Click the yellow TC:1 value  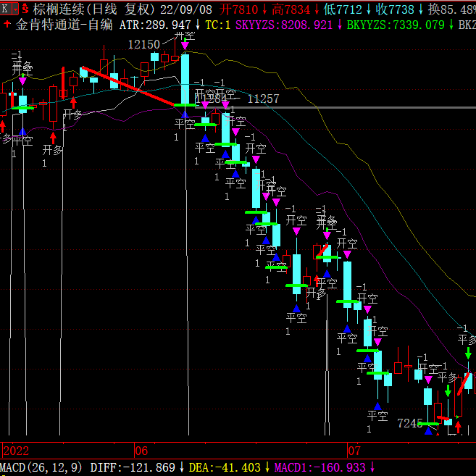(217, 25)
